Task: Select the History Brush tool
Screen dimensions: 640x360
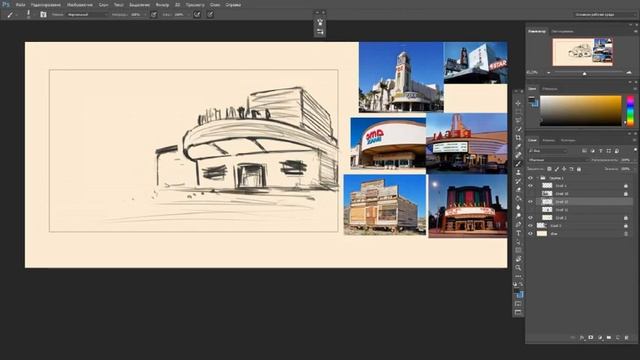Action: pos(518,181)
